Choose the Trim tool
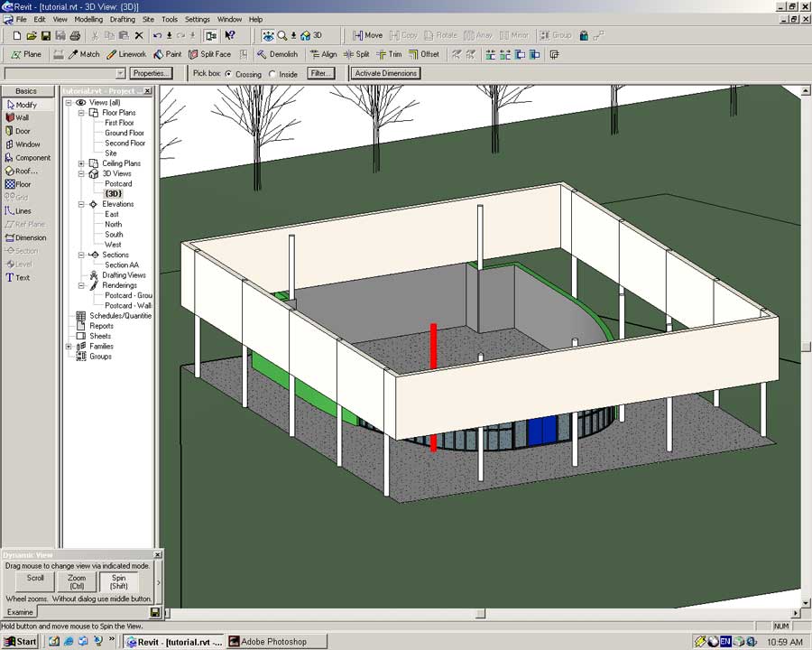This screenshot has height=650, width=812. point(389,54)
